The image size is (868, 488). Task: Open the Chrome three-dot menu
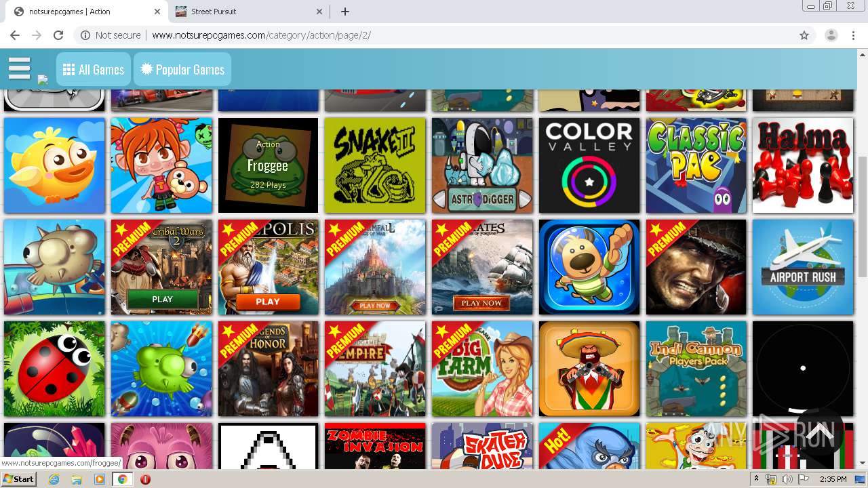[x=853, y=35]
